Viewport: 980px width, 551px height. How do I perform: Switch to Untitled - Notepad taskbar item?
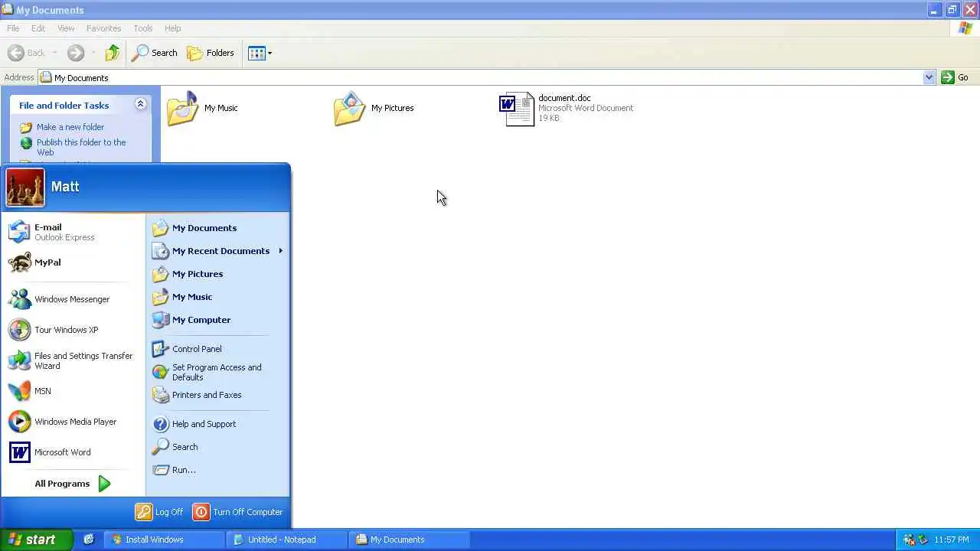[288, 540]
